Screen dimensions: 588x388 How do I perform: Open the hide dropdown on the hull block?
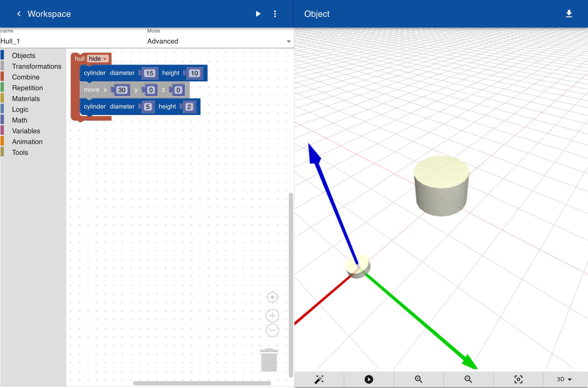pos(98,59)
